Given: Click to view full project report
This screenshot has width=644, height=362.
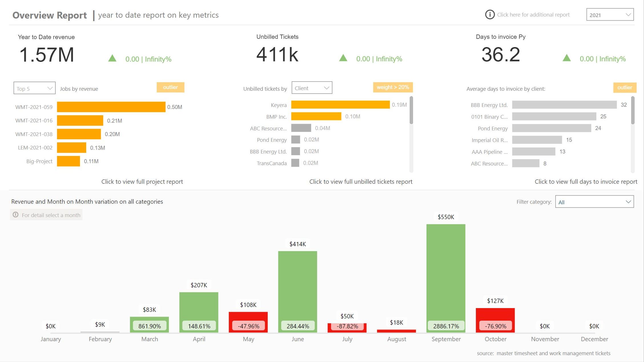Looking at the screenshot, I should [x=142, y=182].
